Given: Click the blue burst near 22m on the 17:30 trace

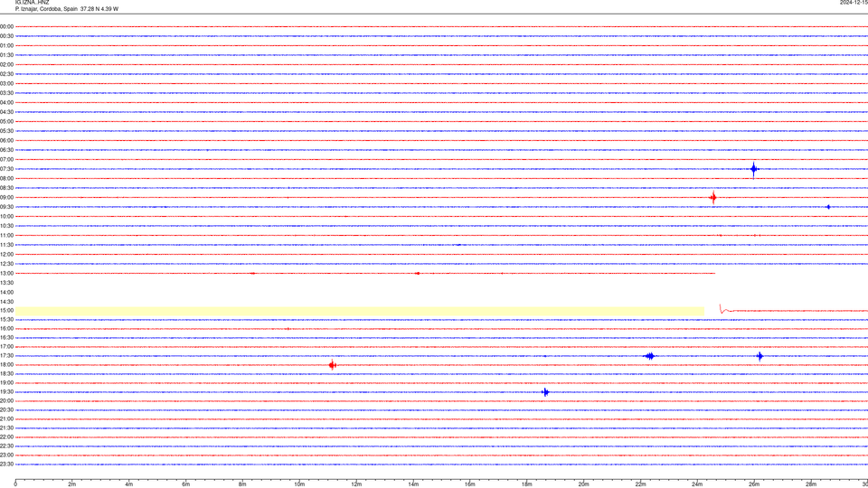Looking at the screenshot, I should tap(650, 356).
